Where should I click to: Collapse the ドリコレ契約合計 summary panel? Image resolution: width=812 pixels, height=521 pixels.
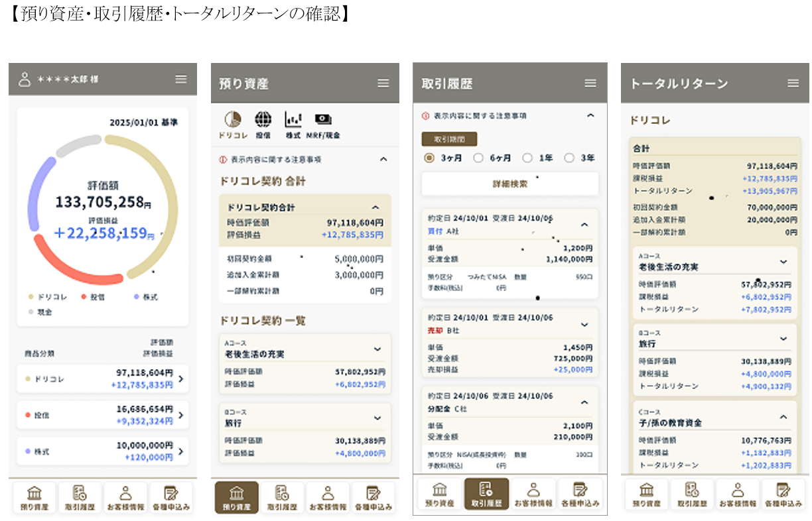point(375,207)
